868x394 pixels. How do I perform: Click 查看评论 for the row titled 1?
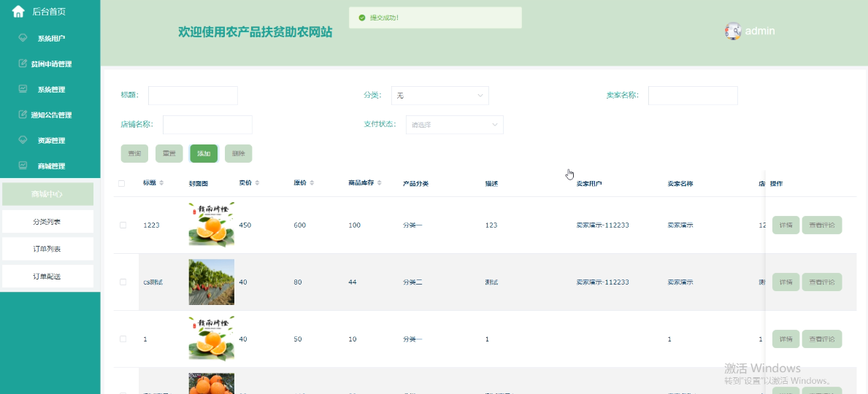point(822,339)
